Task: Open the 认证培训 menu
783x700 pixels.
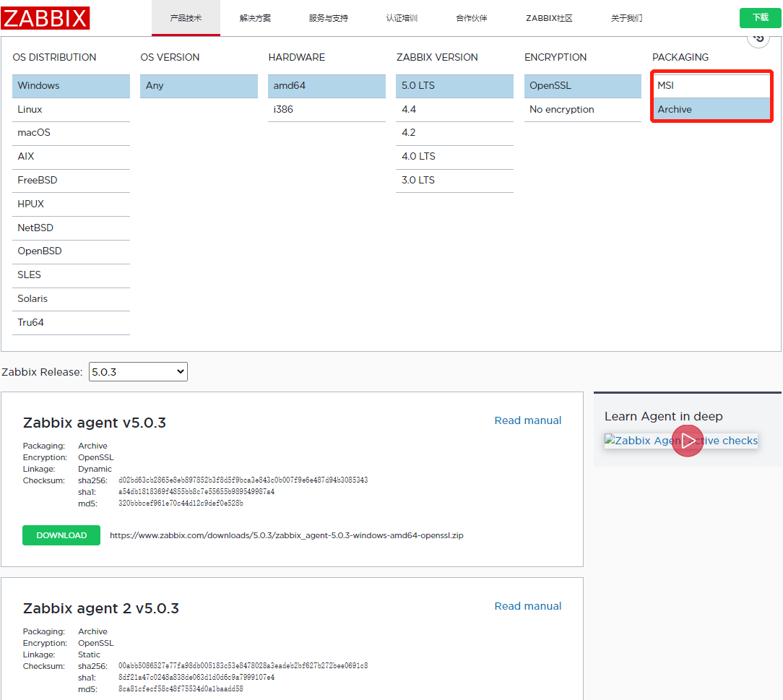Action: (x=402, y=18)
